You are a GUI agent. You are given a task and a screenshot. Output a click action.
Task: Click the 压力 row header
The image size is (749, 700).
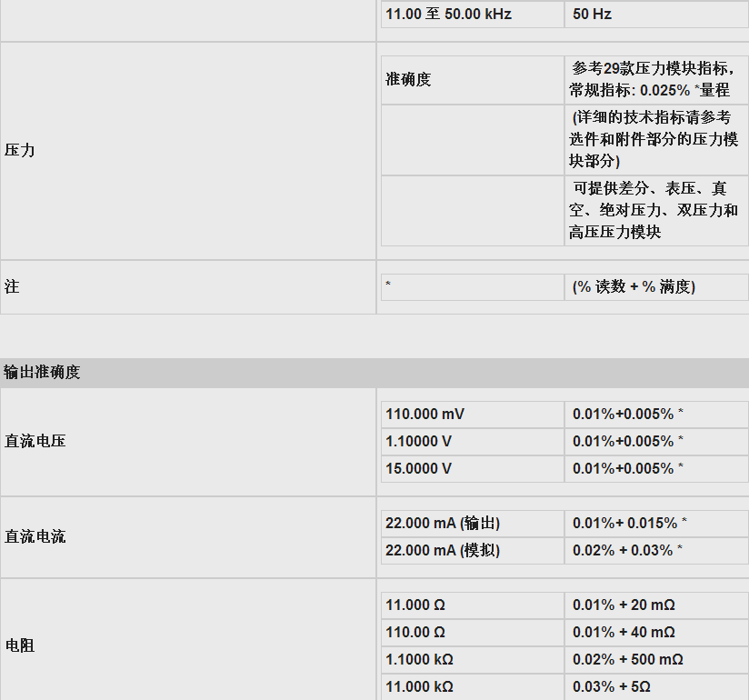pyautogui.click(x=20, y=150)
